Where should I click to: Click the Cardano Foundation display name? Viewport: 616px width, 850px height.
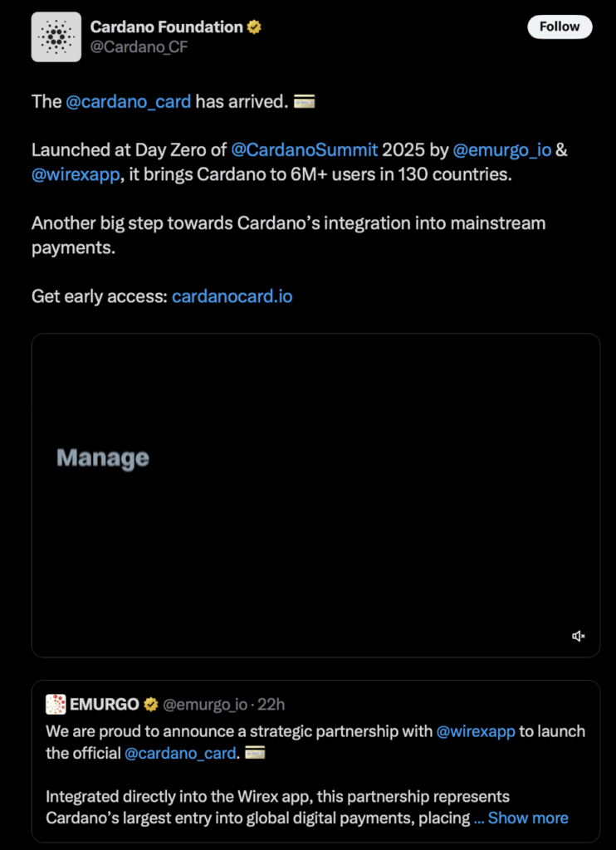166,27
